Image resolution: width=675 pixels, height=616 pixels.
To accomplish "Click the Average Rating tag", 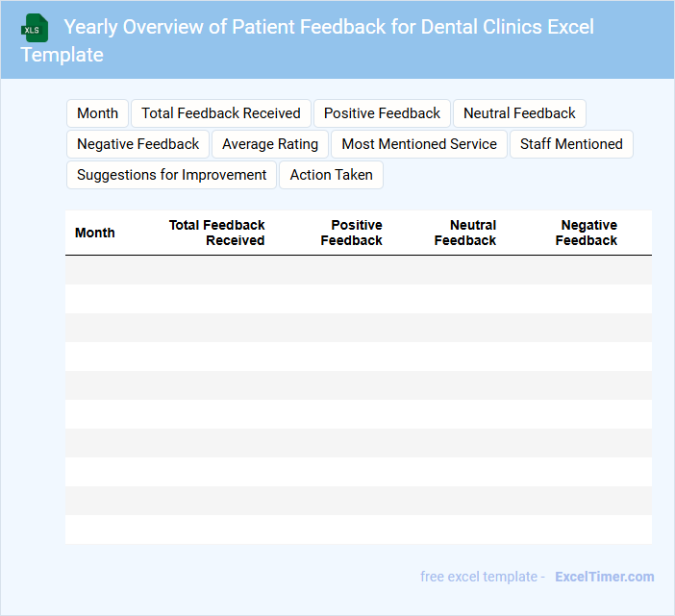I will pyautogui.click(x=270, y=144).
